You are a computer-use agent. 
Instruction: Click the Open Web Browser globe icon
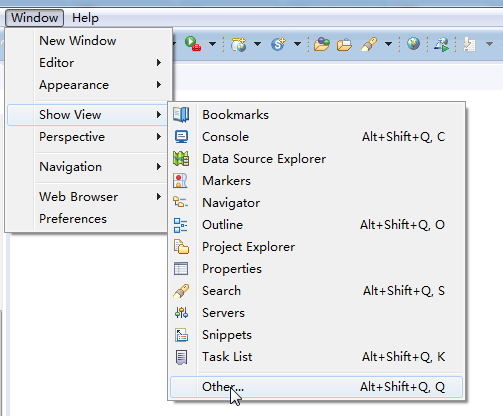coord(413,44)
